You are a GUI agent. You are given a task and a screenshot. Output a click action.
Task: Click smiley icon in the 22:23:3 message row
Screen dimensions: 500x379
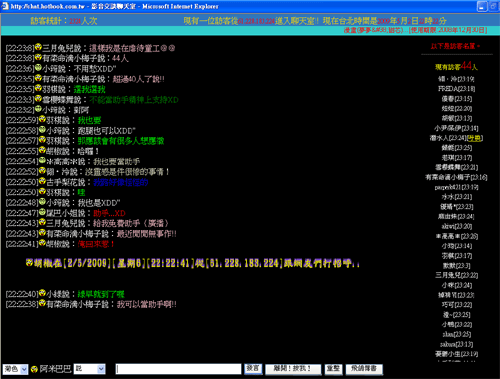(38, 98)
